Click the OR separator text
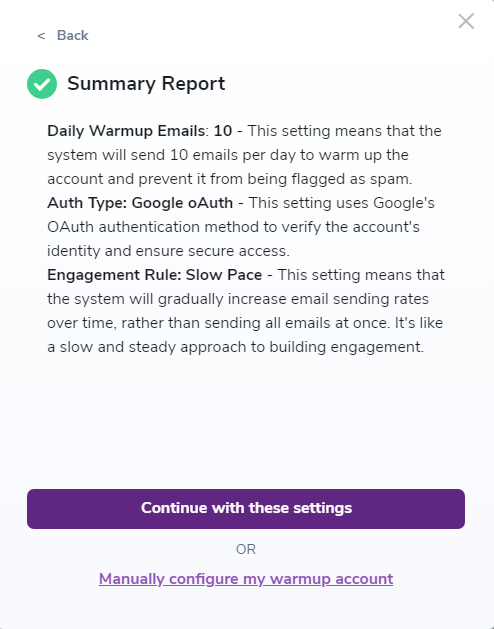Screen dimensions: 494x629 point(246,549)
